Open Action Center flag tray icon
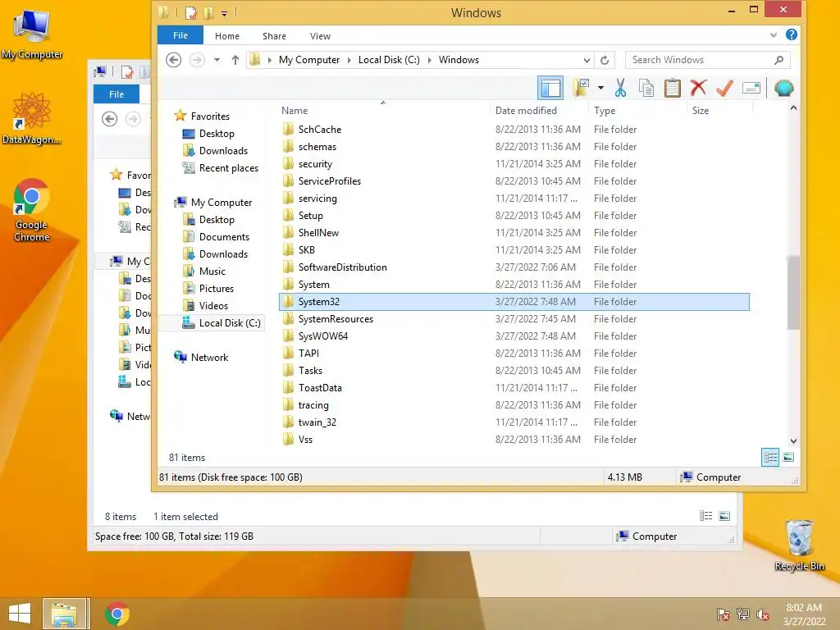This screenshot has height=630, width=840. point(724,614)
